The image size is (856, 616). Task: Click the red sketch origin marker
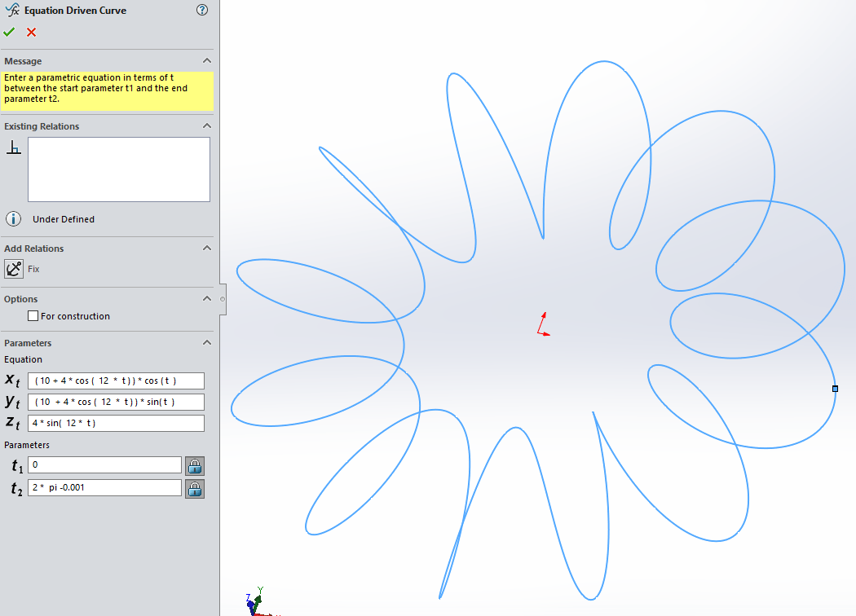[x=543, y=324]
